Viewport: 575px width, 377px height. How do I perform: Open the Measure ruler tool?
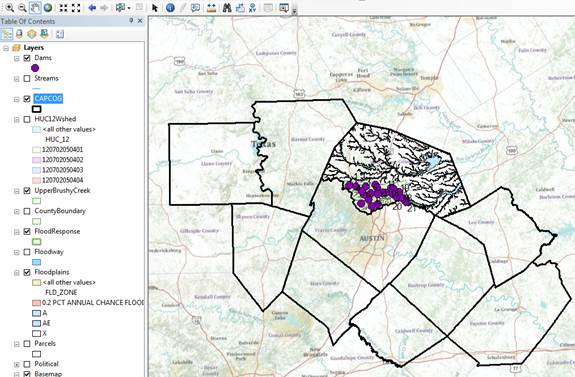tap(211, 7)
